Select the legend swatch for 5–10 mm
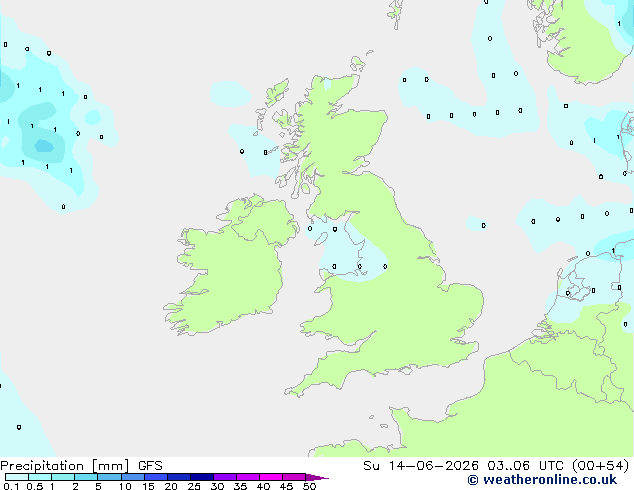This screenshot has height=490, width=634. (x=109, y=477)
